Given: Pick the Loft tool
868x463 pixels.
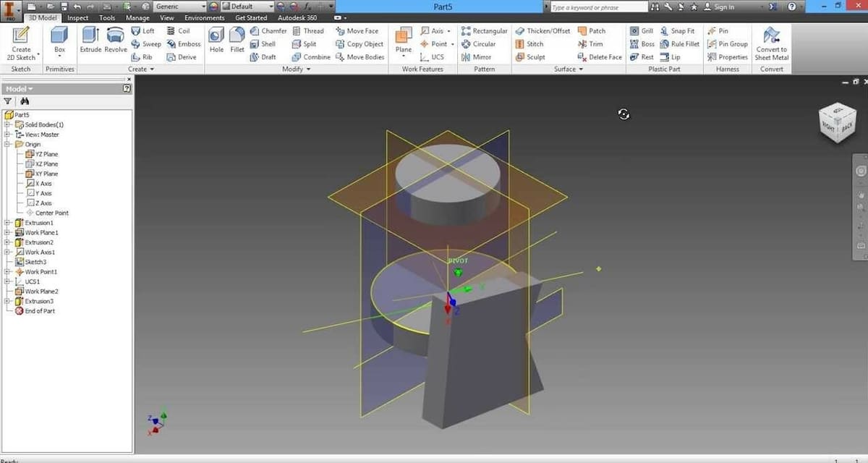Looking at the screenshot, I should pos(143,31).
